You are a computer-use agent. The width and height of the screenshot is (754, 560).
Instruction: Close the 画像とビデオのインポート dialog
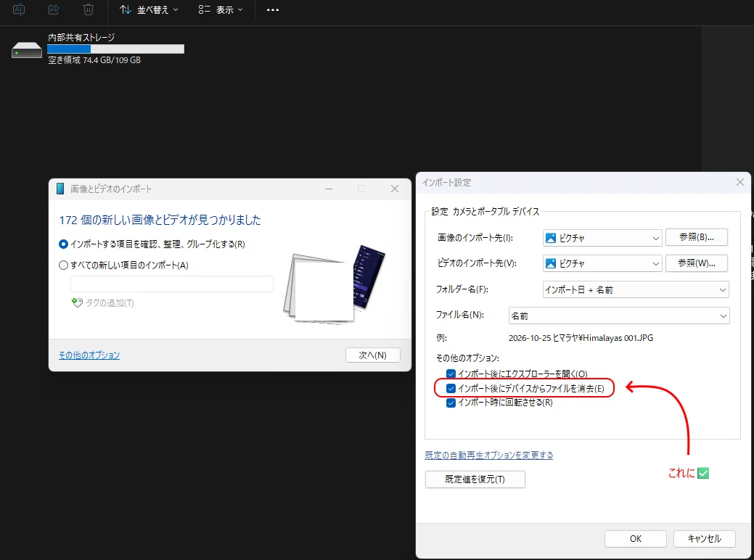coord(395,189)
